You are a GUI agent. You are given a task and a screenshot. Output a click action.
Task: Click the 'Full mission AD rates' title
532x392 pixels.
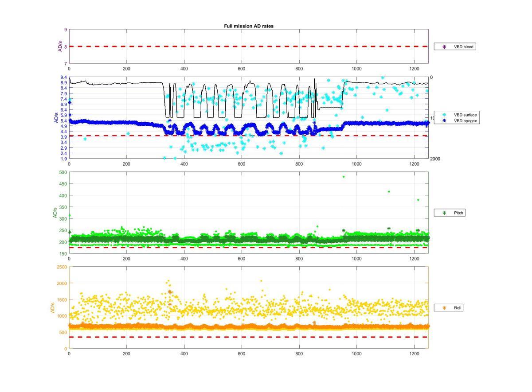tap(249, 26)
